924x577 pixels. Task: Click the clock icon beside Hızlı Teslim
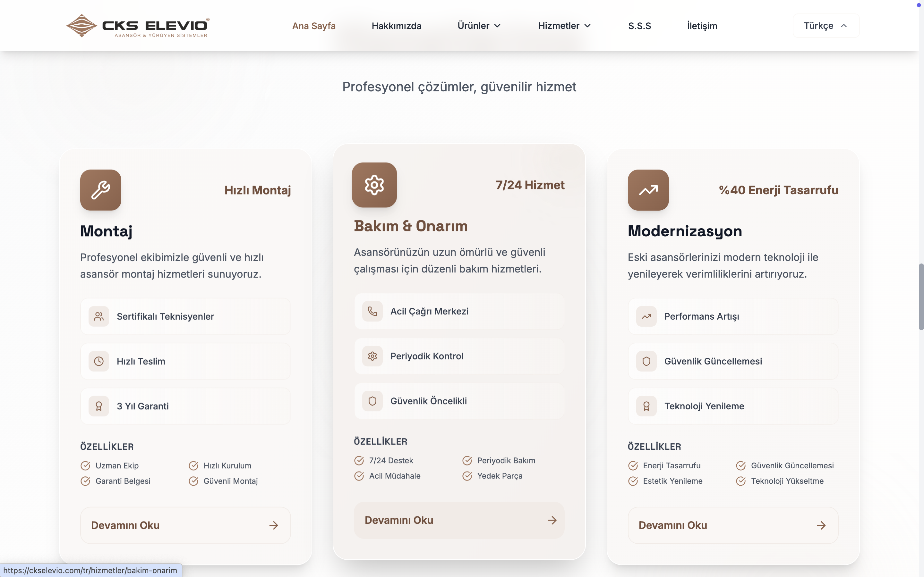[x=98, y=361]
